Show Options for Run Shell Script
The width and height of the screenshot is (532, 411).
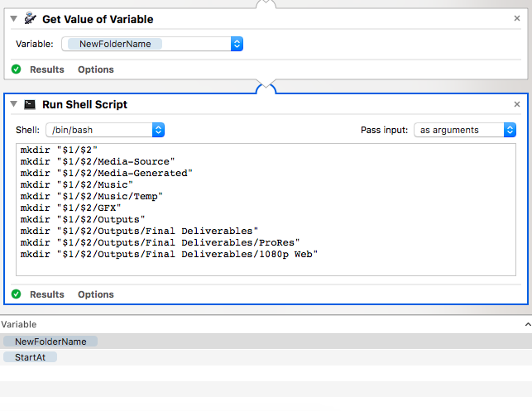pos(96,294)
